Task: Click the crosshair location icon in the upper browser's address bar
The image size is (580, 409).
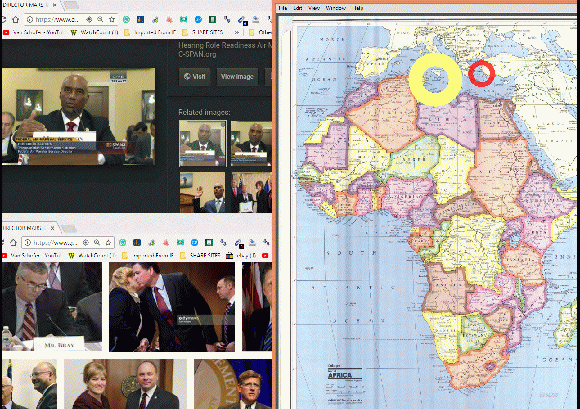Action: click(x=89, y=19)
